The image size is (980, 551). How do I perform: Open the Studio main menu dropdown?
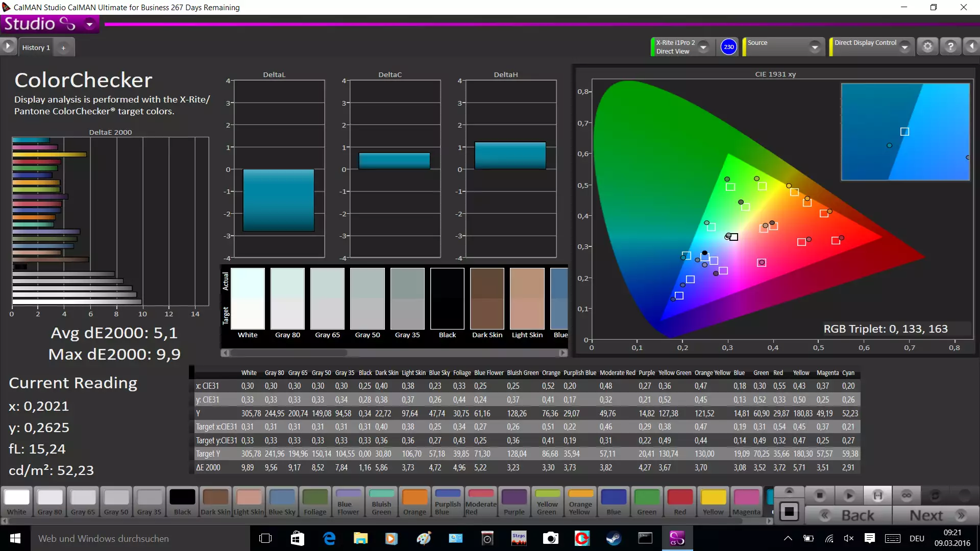[90, 24]
